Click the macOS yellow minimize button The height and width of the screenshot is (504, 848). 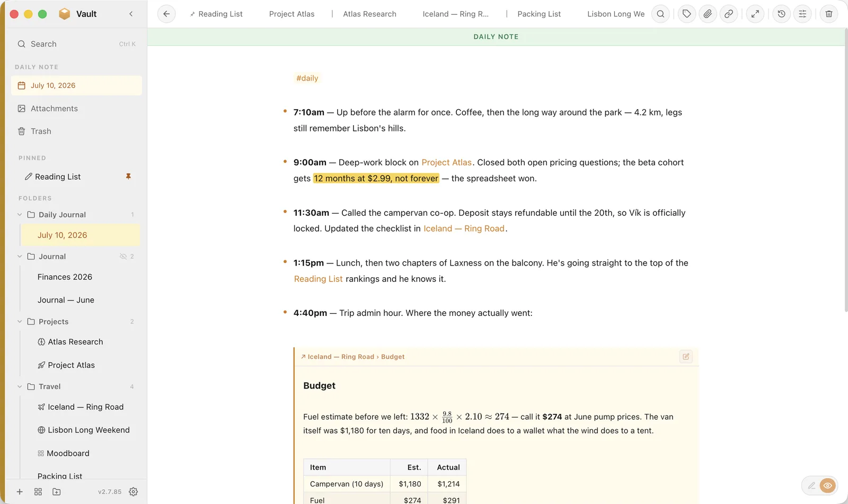click(28, 14)
